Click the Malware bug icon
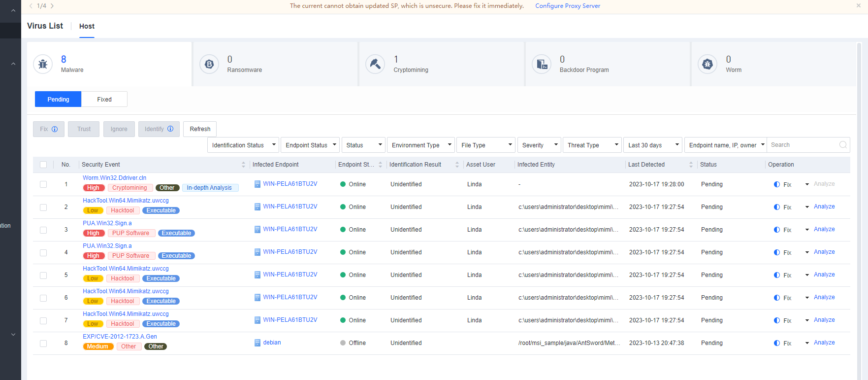The width and height of the screenshot is (868, 380). tap(43, 64)
